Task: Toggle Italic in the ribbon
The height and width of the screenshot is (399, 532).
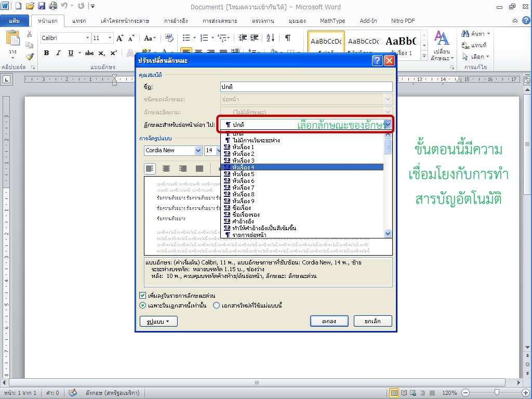Action: tap(58, 53)
